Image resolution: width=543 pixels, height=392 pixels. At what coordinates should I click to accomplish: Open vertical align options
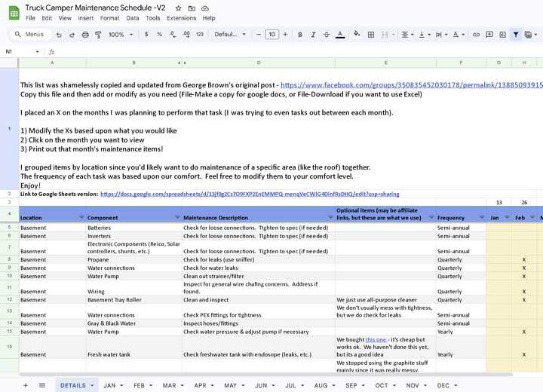coord(424,35)
